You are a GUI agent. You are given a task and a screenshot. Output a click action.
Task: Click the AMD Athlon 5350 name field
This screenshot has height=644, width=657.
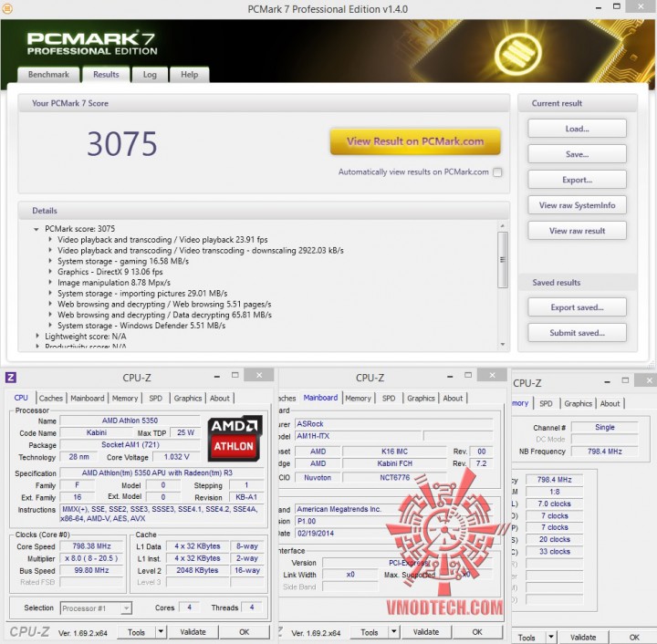[130, 421]
